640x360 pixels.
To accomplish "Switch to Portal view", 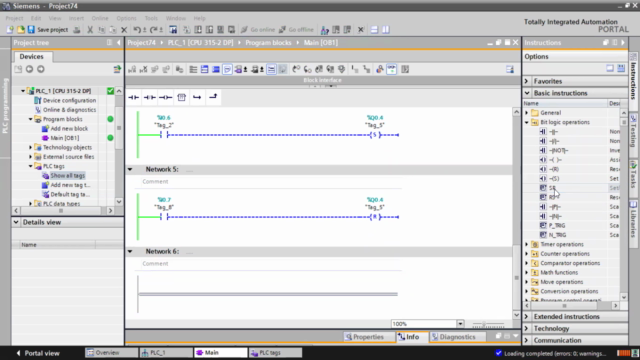I will click(38, 353).
